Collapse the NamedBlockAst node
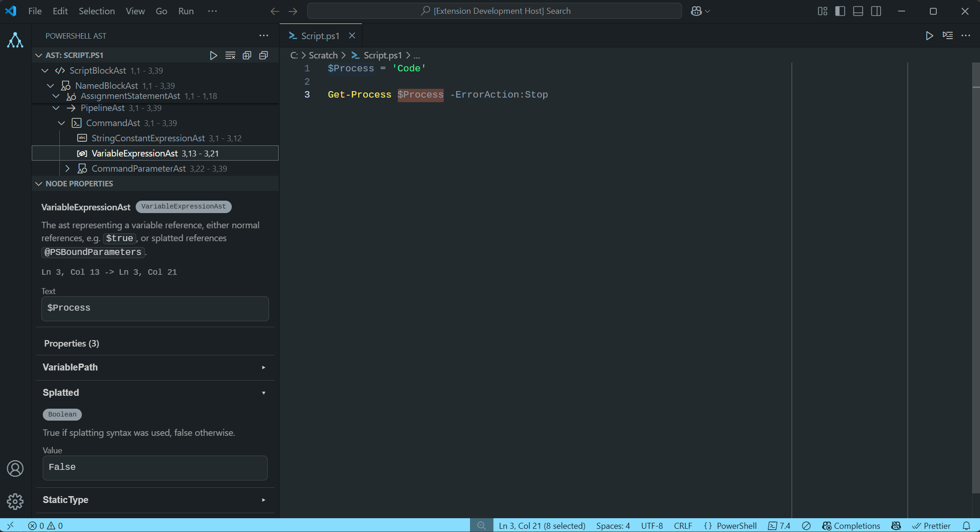 pos(51,86)
